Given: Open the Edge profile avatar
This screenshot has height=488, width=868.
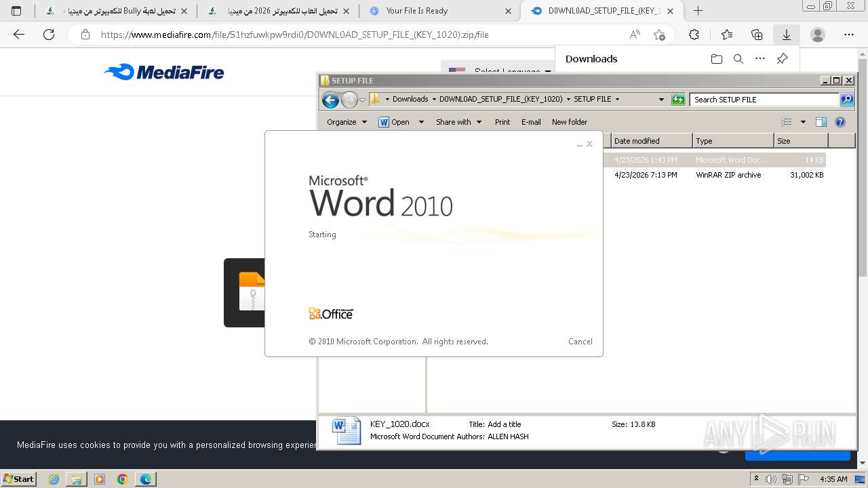Looking at the screenshot, I should 818,35.
